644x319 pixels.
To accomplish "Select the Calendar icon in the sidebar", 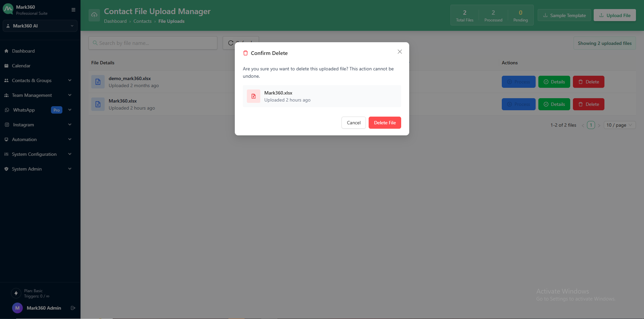I will 7,65.
